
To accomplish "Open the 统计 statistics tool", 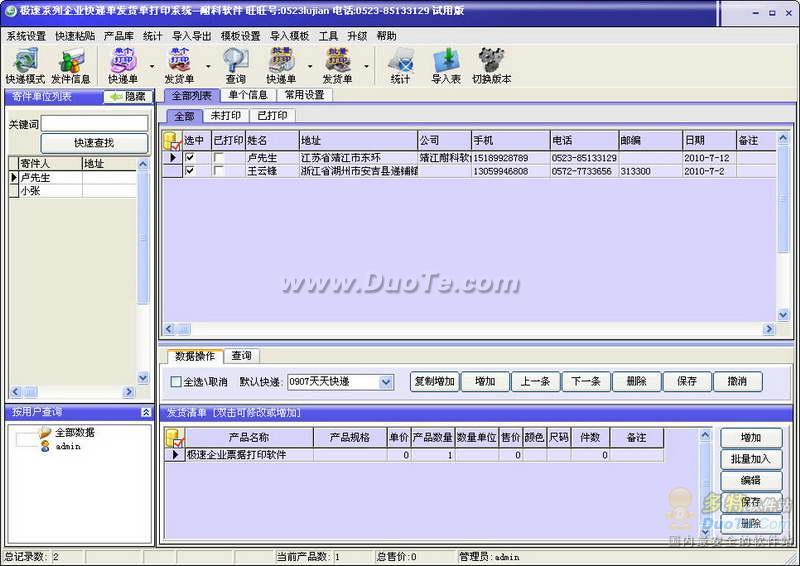I will pyautogui.click(x=400, y=65).
